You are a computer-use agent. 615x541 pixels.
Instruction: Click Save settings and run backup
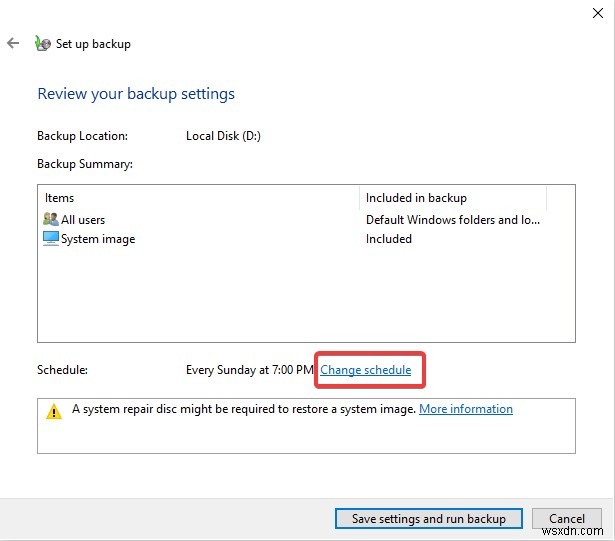pyautogui.click(x=429, y=518)
